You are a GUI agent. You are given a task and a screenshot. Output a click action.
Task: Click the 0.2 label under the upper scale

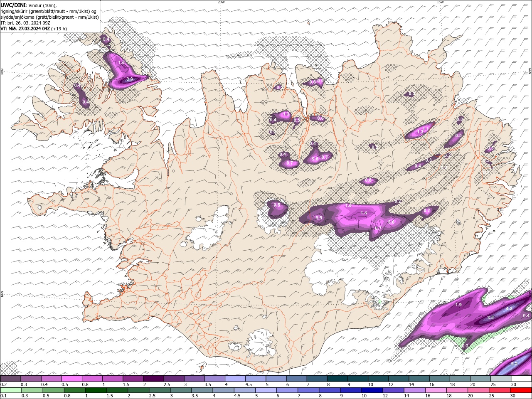click(3, 384)
